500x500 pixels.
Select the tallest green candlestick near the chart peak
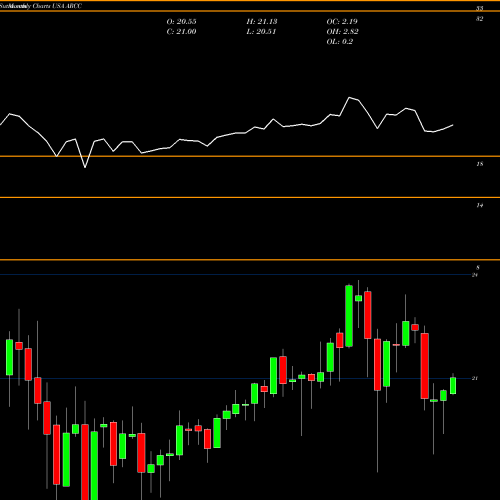pos(349,316)
